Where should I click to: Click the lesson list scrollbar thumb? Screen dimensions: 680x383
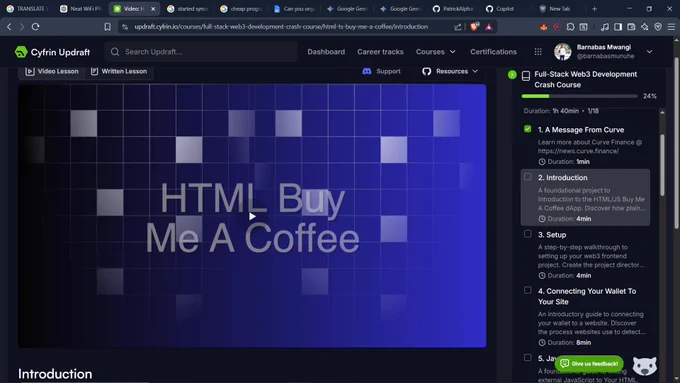tap(662, 165)
